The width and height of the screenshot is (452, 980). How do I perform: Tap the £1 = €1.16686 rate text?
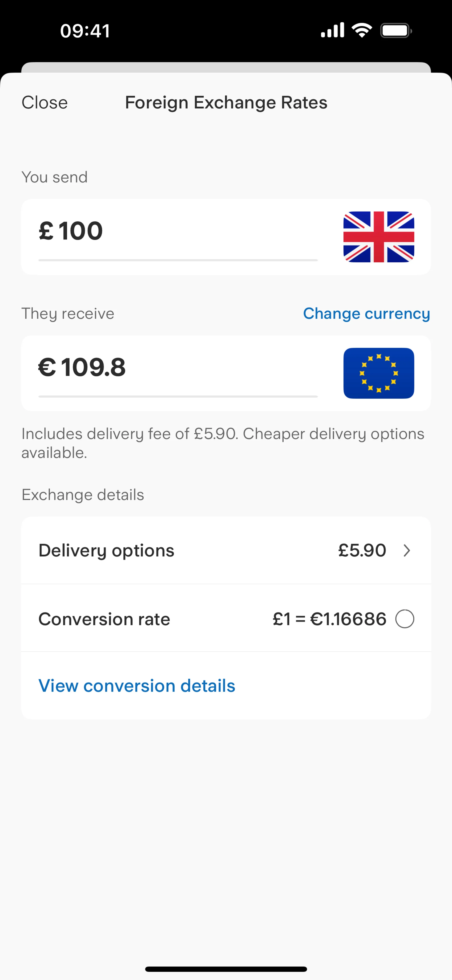point(329,619)
